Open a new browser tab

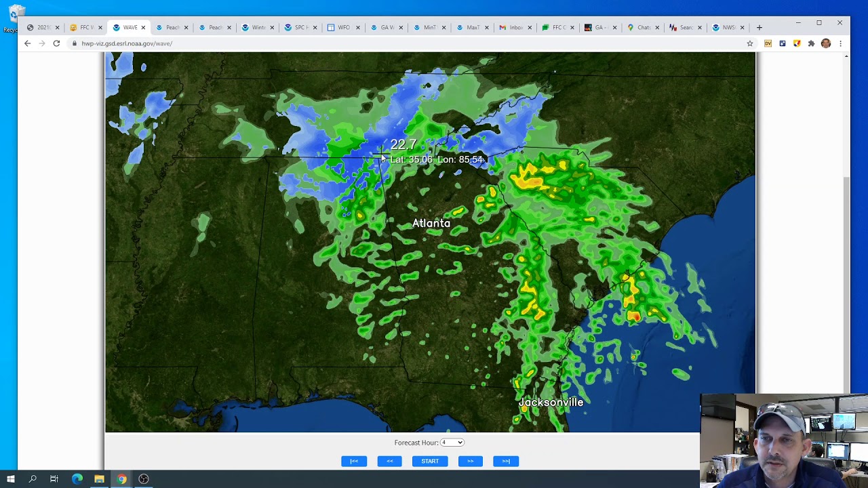(759, 27)
